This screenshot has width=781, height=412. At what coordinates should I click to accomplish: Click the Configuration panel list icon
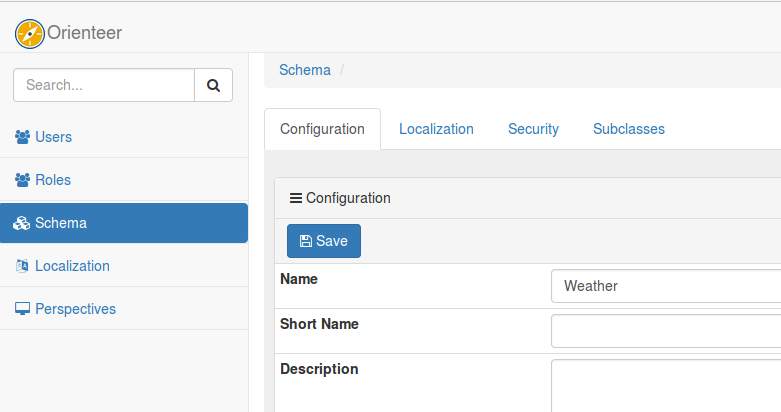pyautogui.click(x=295, y=198)
